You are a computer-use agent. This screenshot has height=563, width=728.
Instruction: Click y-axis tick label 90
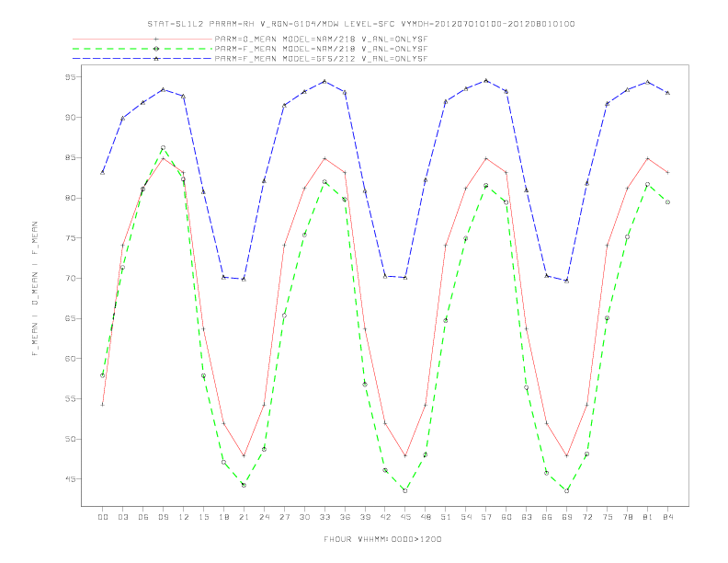coord(71,118)
